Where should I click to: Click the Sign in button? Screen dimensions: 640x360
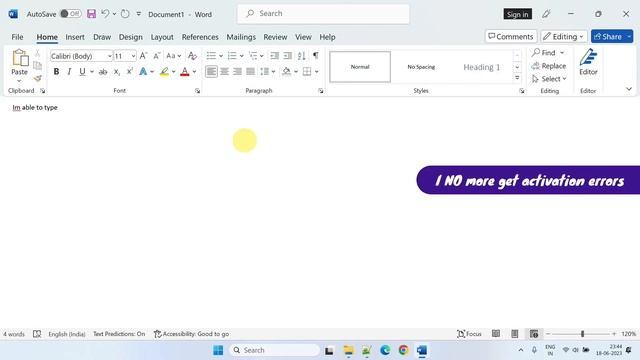pyautogui.click(x=518, y=14)
